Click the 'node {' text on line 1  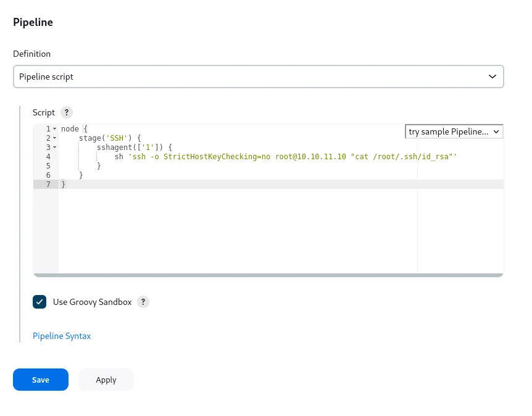pyautogui.click(x=74, y=129)
